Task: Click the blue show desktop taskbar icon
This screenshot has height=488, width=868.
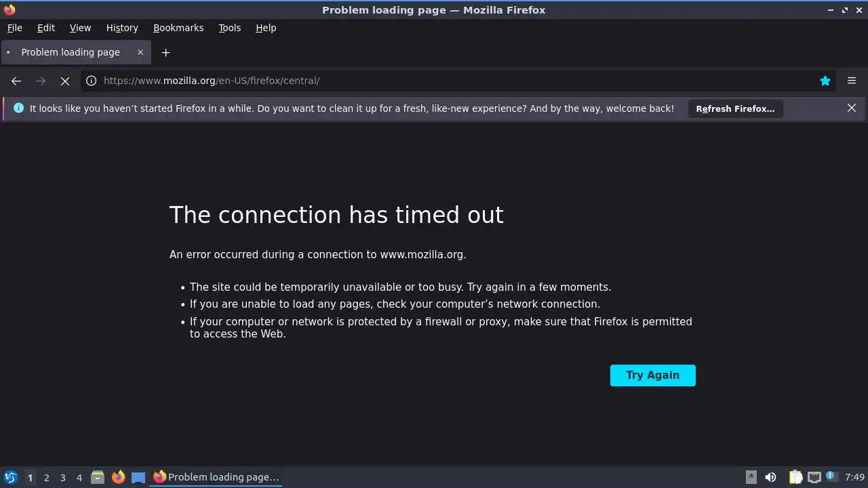Action: [138, 477]
